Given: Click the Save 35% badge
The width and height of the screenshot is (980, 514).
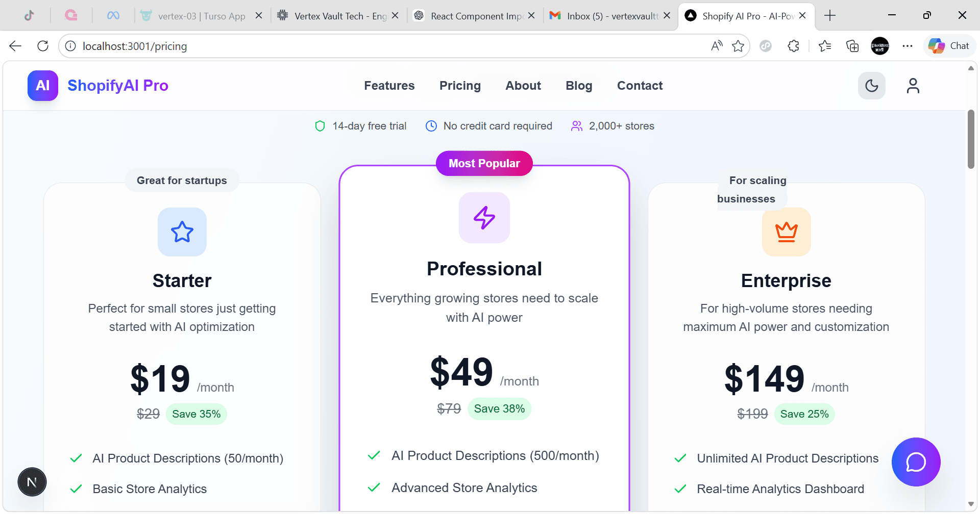Looking at the screenshot, I should click(197, 414).
